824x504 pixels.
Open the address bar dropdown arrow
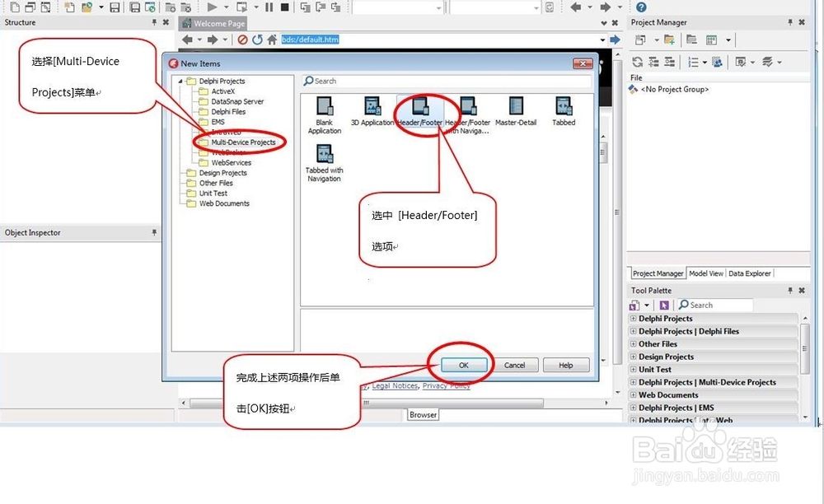coord(602,40)
